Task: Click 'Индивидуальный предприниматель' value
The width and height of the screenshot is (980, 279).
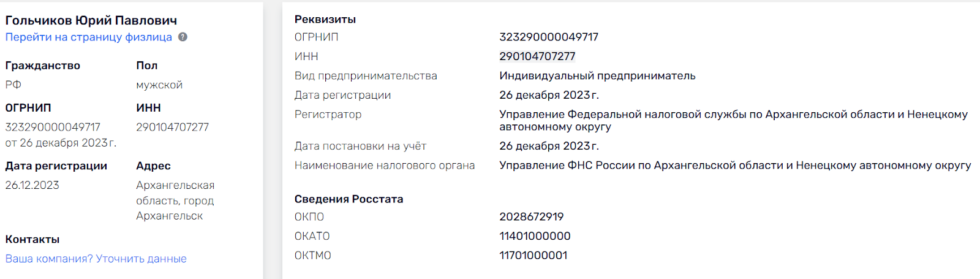Action: [597, 75]
